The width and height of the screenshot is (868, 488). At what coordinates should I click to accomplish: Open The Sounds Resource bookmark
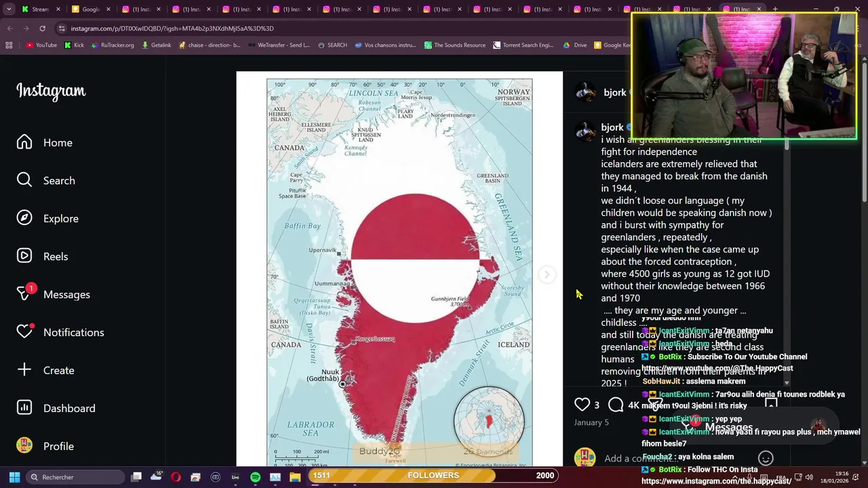point(455,45)
